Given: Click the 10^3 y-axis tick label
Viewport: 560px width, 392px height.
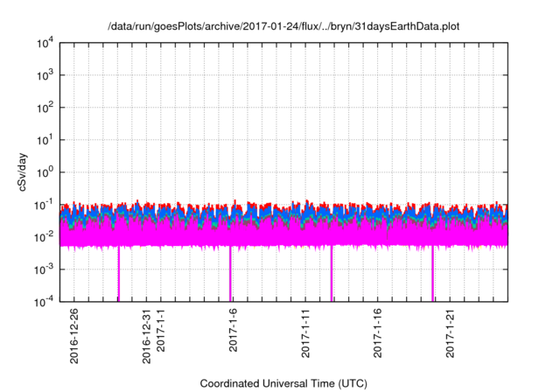Looking at the screenshot, I should pyautogui.click(x=45, y=75).
